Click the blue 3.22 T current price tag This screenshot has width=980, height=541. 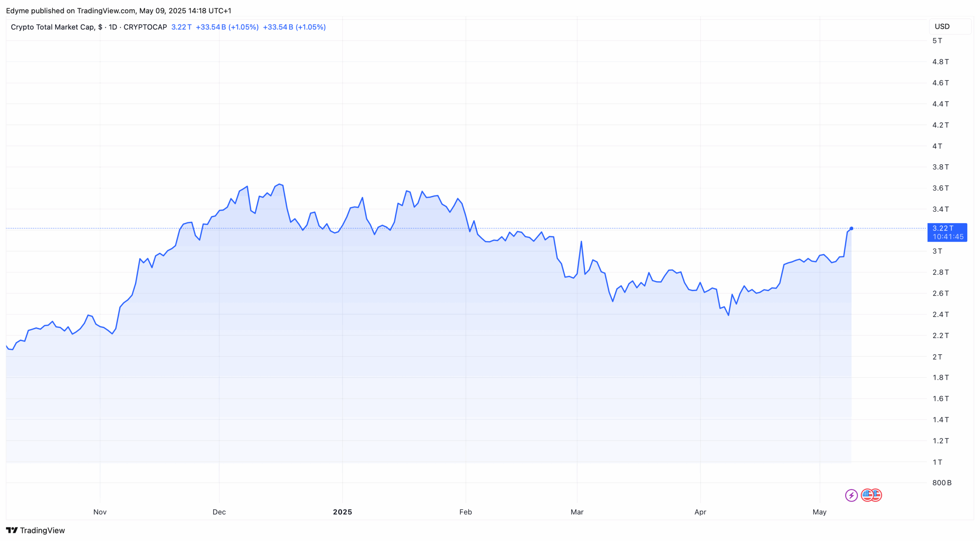[x=942, y=228]
